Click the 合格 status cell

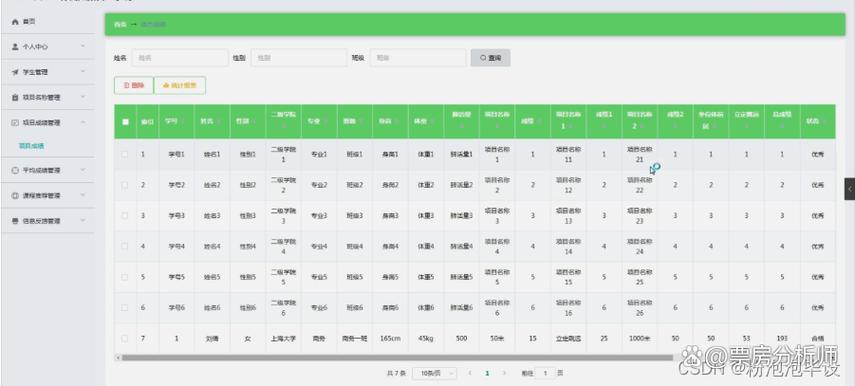click(817, 339)
